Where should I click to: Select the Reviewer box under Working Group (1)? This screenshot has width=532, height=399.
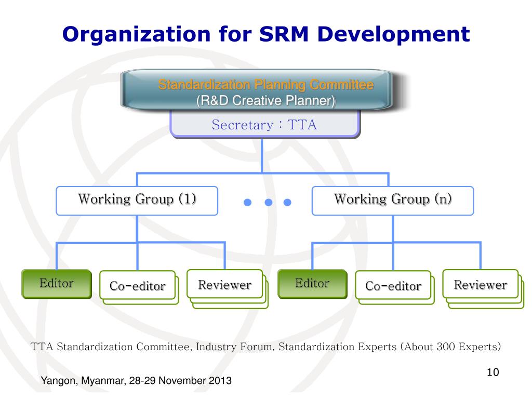pos(225,284)
